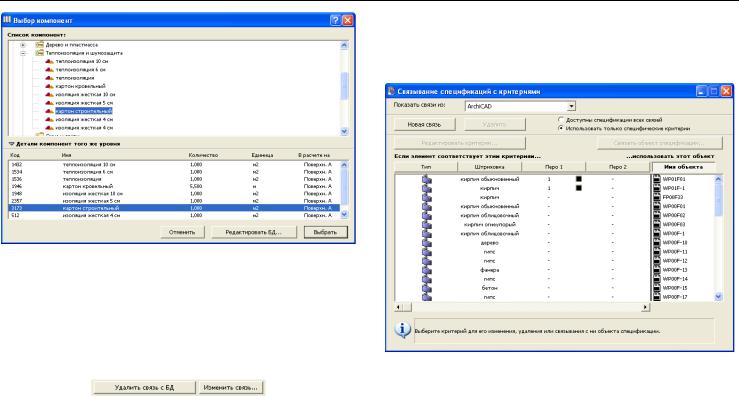Click the material icon beside tree item картон кровельный
Screen dimensions: 739x396
49,86
